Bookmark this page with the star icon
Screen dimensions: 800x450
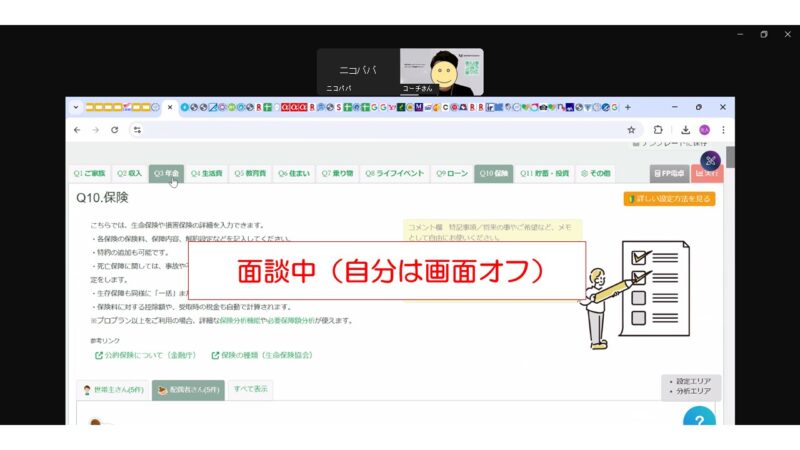631,130
